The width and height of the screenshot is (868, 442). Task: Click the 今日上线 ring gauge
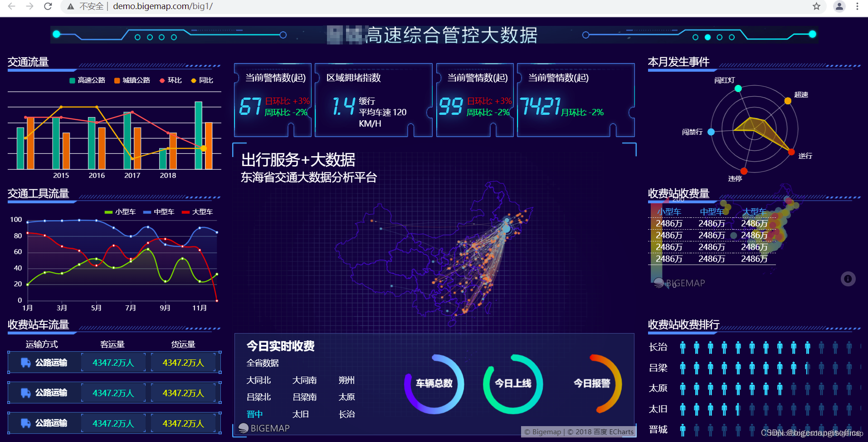click(513, 384)
